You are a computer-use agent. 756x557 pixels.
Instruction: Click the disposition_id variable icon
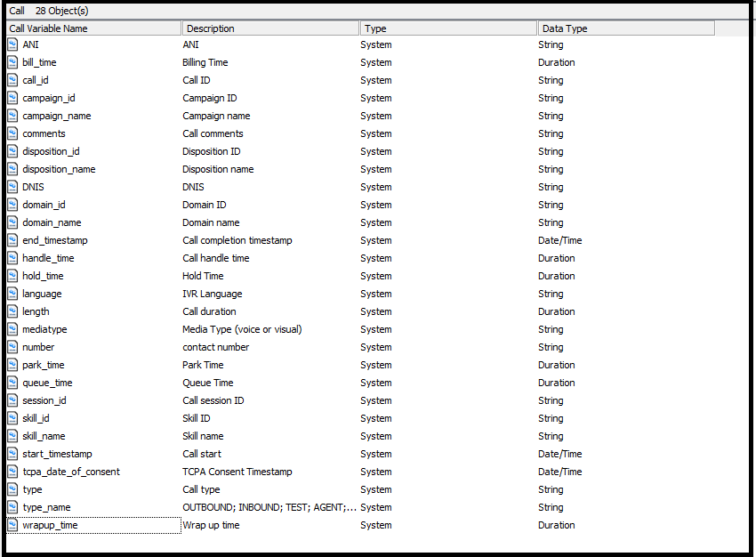12,152
